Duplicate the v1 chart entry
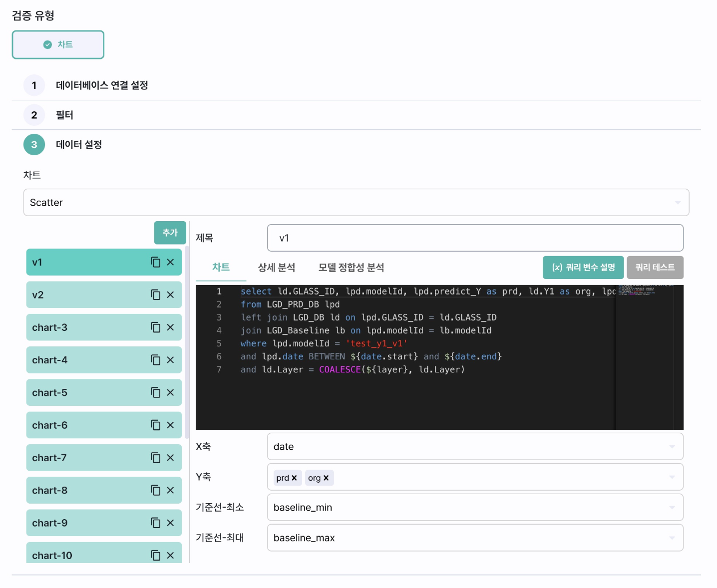The image size is (717, 588). [x=156, y=262]
